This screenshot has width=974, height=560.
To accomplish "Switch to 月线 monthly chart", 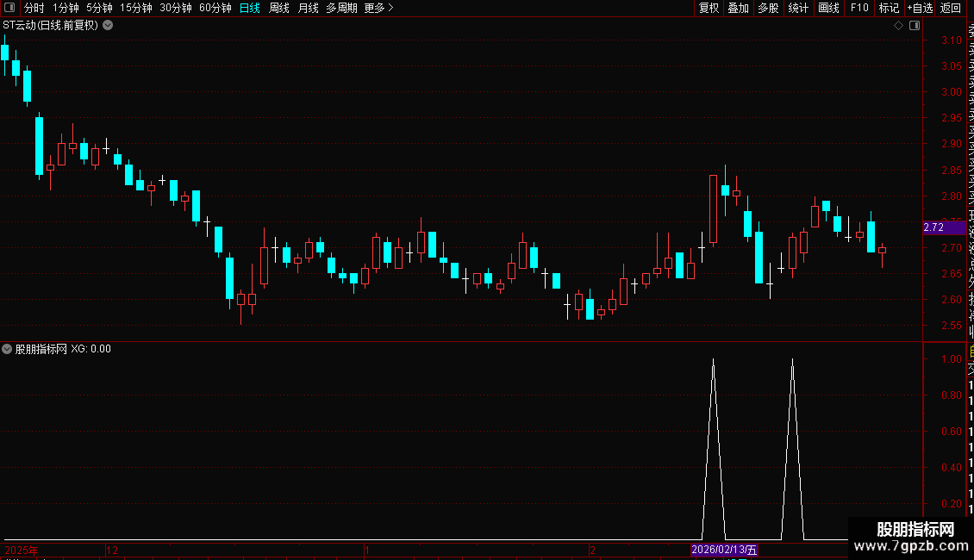I will point(308,8).
